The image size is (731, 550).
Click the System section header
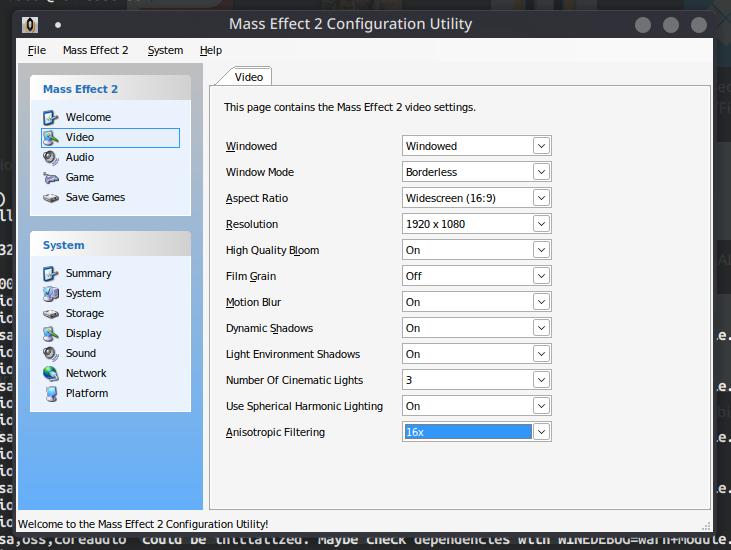tap(110, 245)
